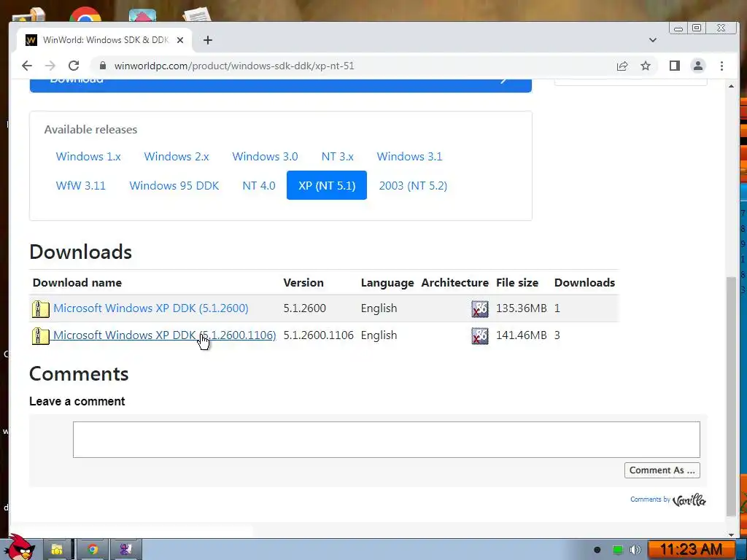
Task: Select NT 4.0 release
Action: point(259,185)
